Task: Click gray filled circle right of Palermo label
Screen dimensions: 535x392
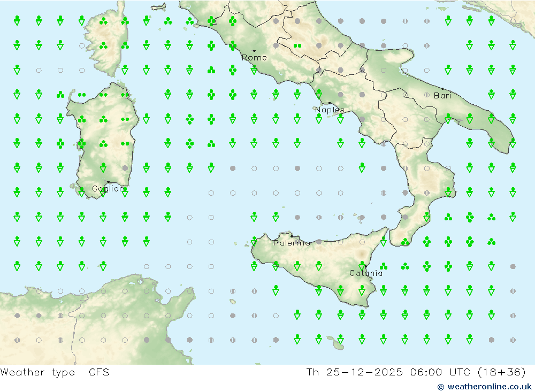Action: pos(319,242)
